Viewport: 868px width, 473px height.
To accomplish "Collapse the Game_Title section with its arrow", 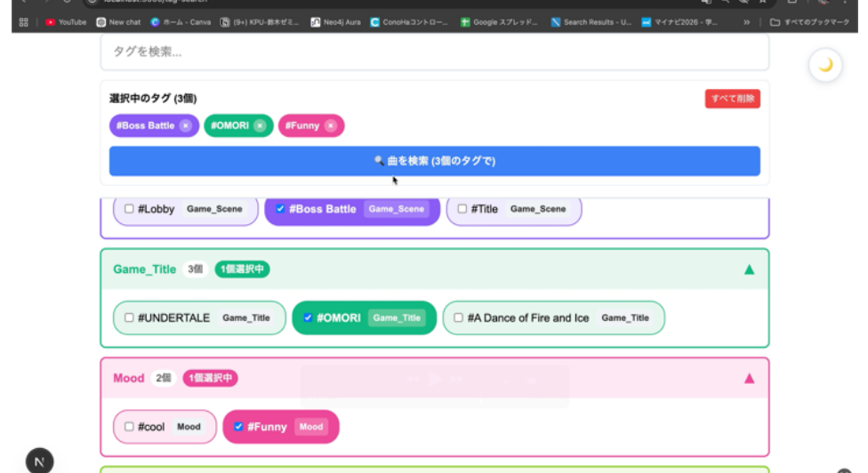I will click(x=749, y=269).
